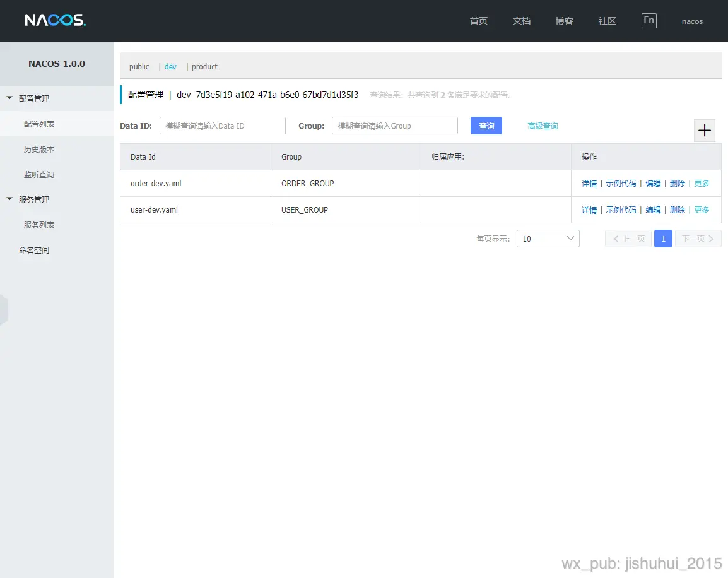Click the plus icon to add config
Image resolution: width=728 pixels, height=578 pixels.
coord(704,131)
